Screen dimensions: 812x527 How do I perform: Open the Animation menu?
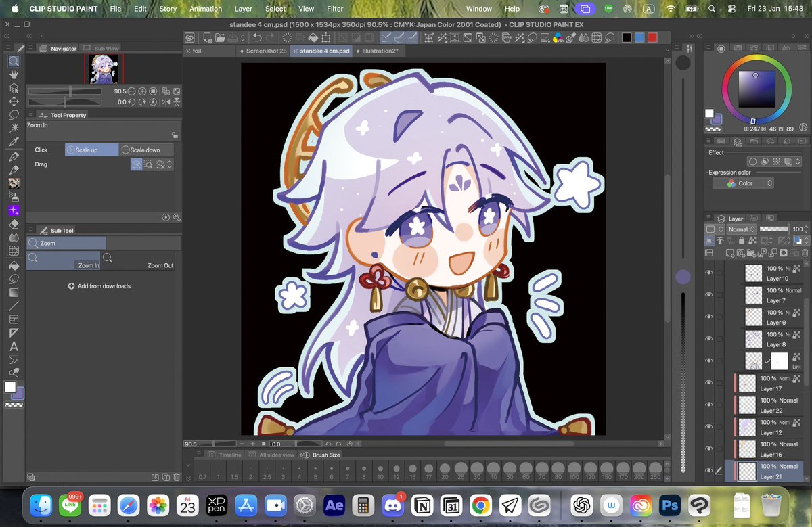click(206, 9)
